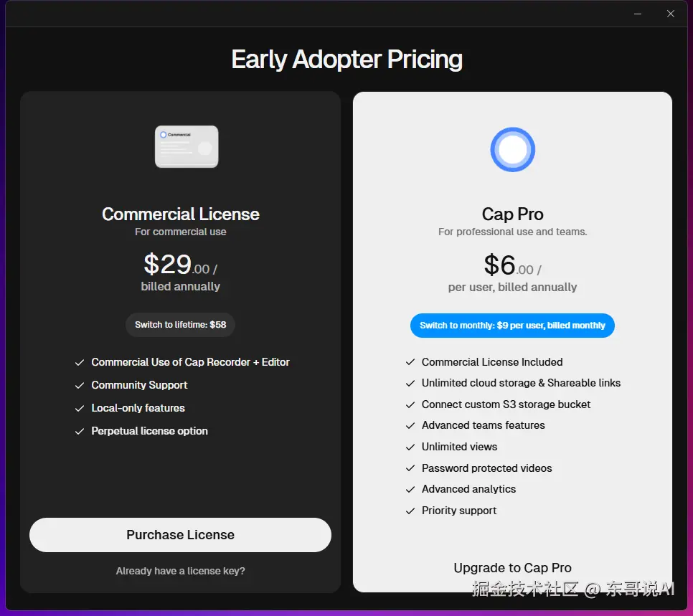Click checkmark beside Unlimited views
This screenshot has height=616, width=693.
[410, 447]
